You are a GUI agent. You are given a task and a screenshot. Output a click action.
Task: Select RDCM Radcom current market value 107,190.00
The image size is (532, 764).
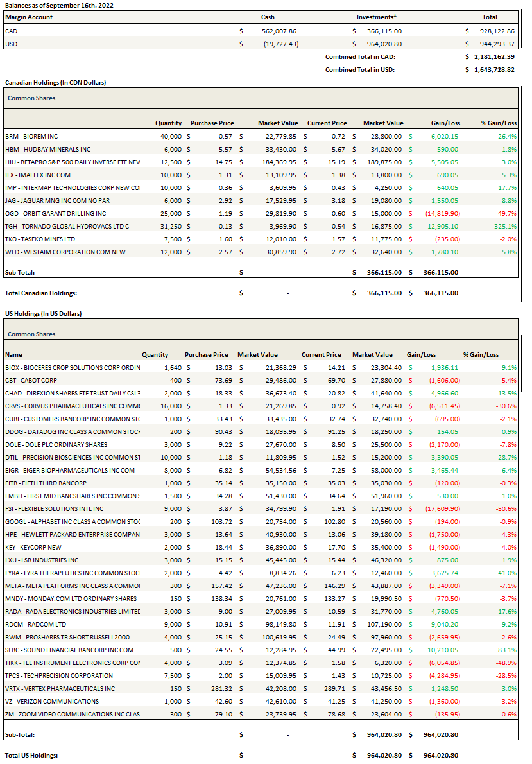(382, 624)
